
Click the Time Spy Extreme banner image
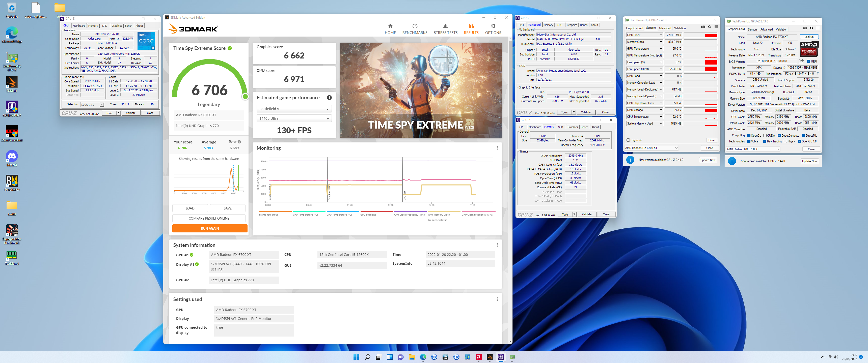point(421,90)
